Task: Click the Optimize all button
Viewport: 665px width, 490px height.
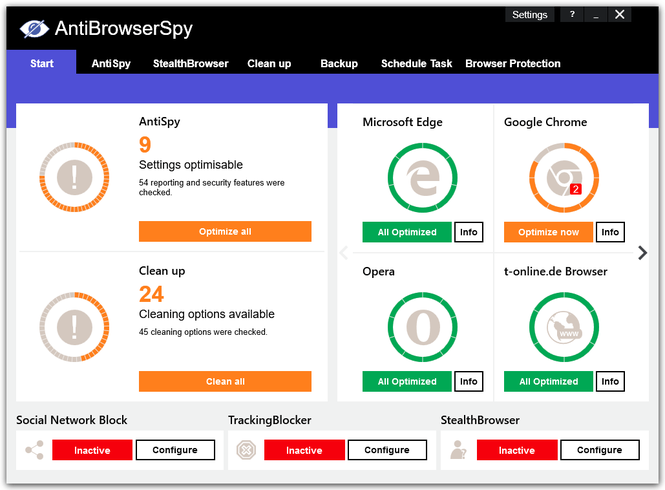Action: tap(225, 232)
